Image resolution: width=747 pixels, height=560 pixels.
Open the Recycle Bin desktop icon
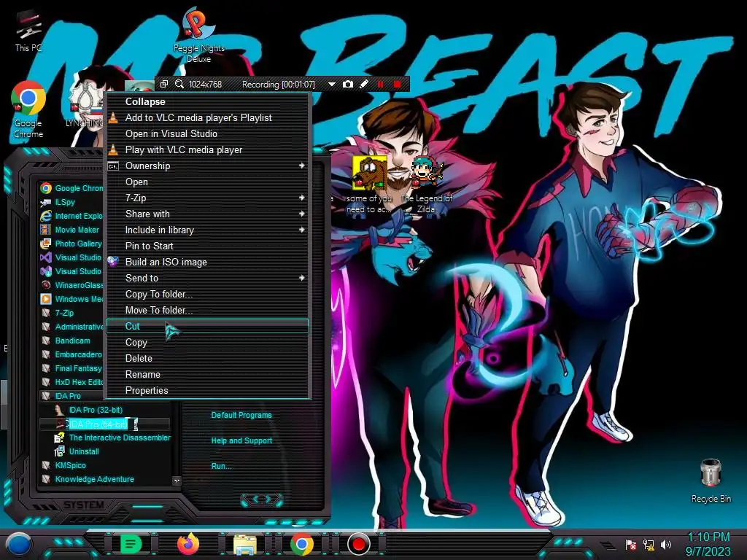click(x=711, y=481)
